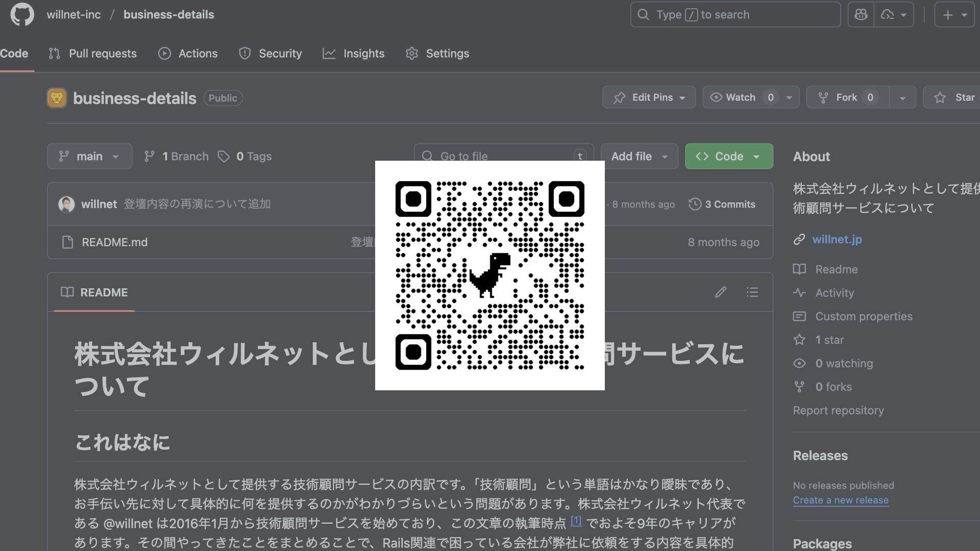Click the fork icon beside 0 forks
The height and width of the screenshot is (551, 980).
tap(799, 387)
